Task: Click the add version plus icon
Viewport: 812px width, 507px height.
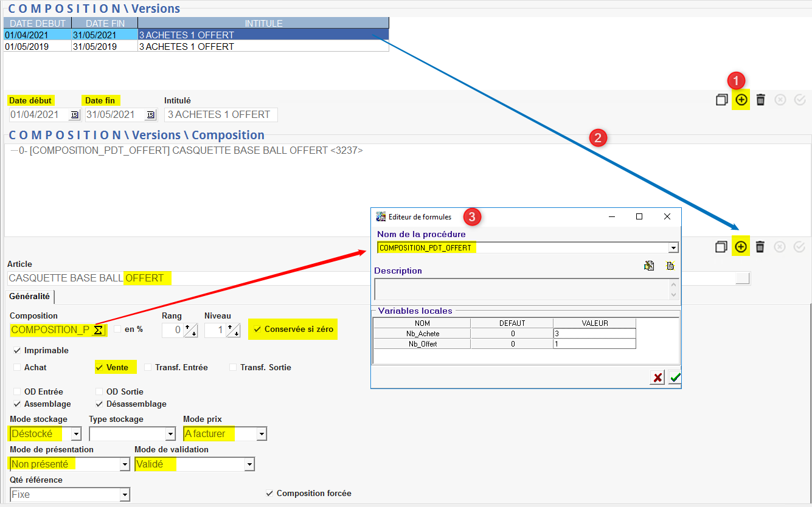Action: pyautogui.click(x=741, y=100)
